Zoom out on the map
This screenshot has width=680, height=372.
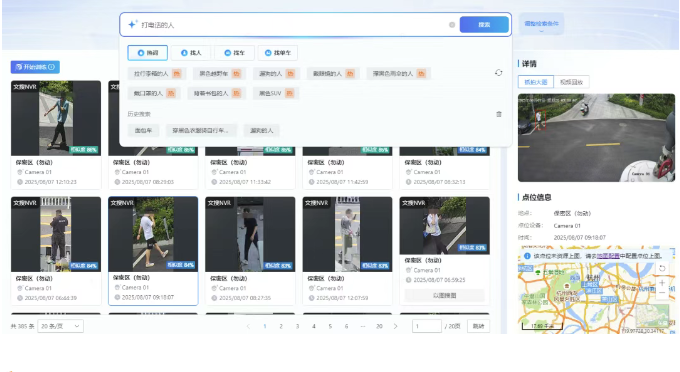(662, 293)
